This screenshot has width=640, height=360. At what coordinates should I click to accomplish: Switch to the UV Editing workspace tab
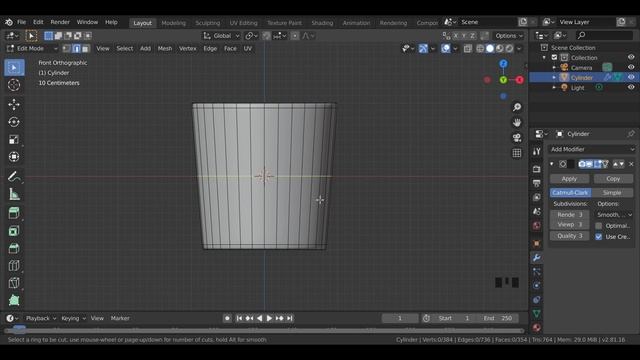tap(243, 23)
